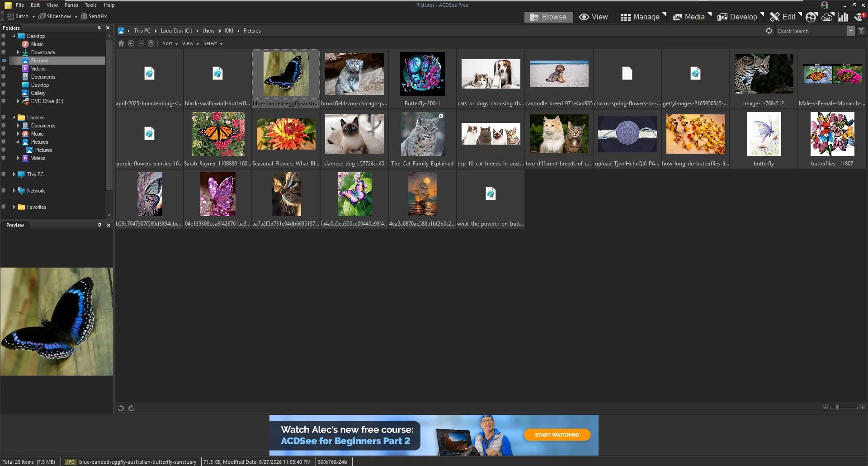Go up one folder level
Viewport: 868px width, 466px height.
click(x=151, y=43)
